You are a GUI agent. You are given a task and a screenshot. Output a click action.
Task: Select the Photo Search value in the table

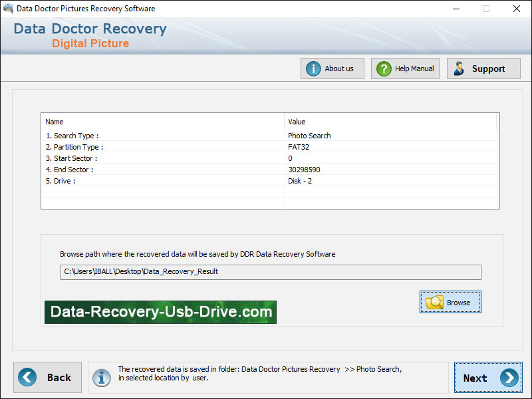(x=309, y=136)
